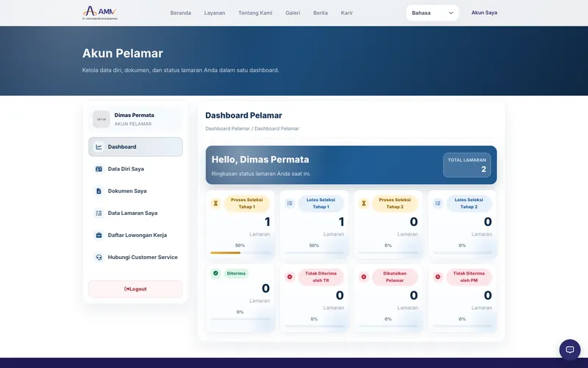Click the AMN company logo

(100, 13)
